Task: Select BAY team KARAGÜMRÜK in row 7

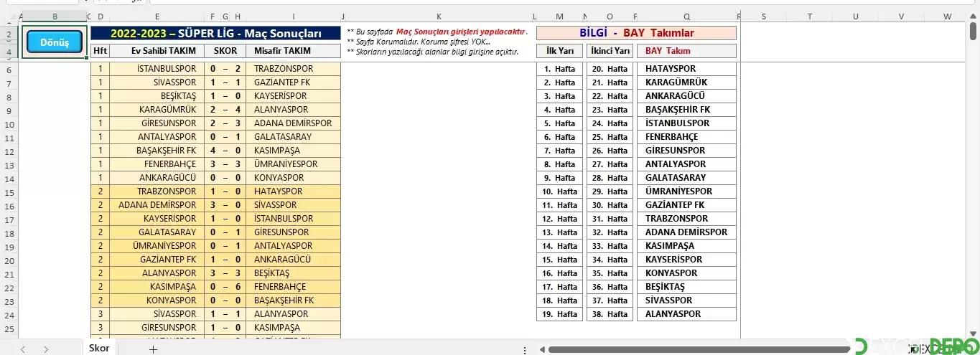Action: [686, 82]
